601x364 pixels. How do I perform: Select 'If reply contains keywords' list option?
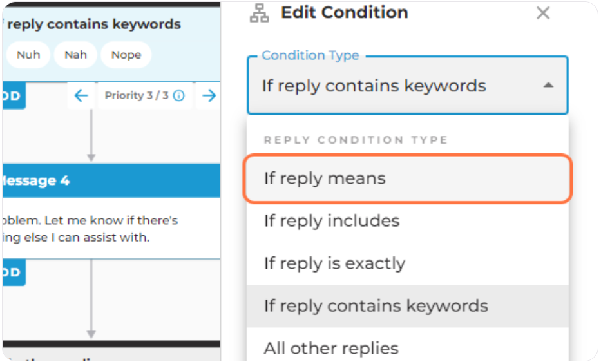(408, 306)
